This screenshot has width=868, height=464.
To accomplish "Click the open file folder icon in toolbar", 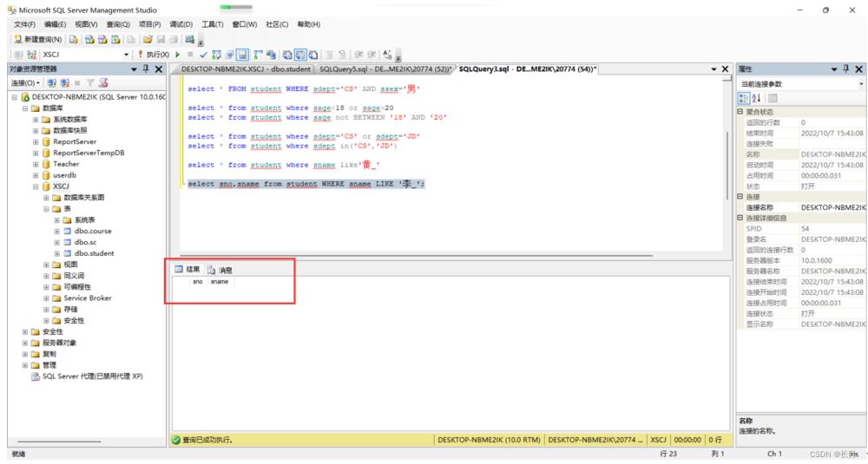I will (149, 39).
